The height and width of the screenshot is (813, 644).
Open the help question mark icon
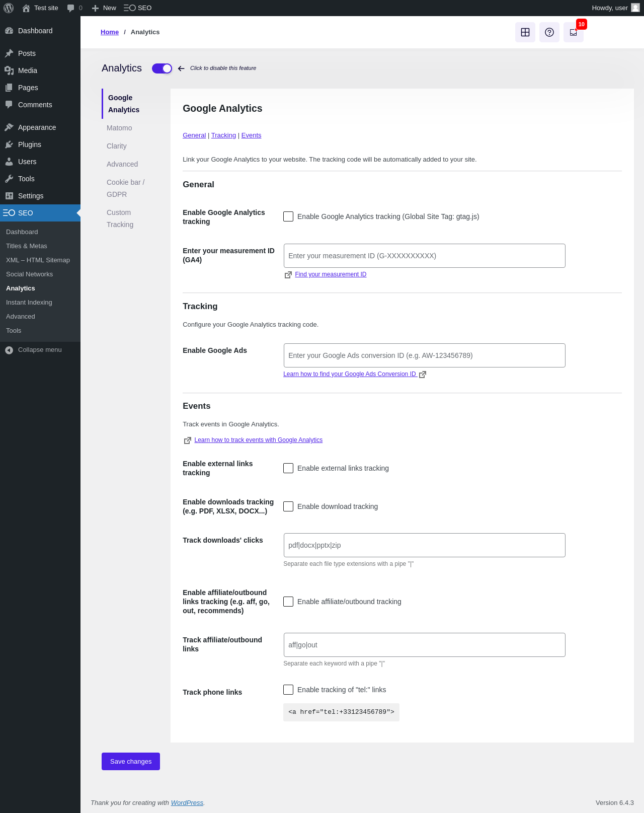pos(549,32)
